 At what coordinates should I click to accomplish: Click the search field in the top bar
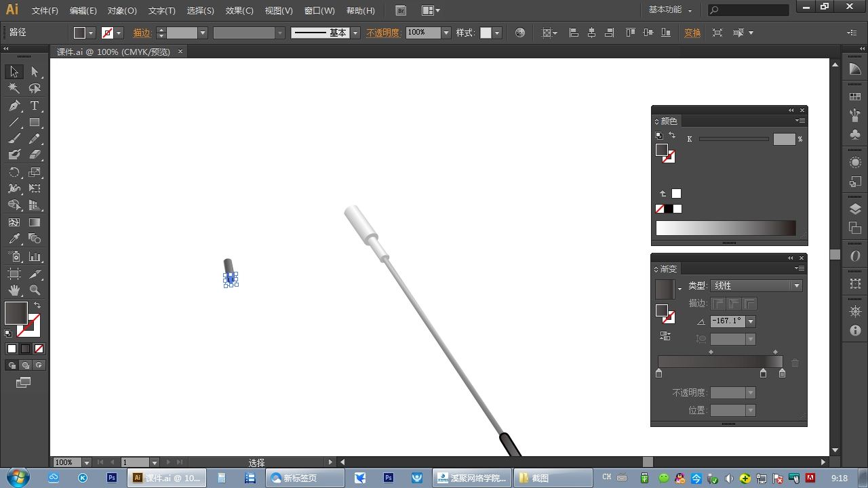click(x=748, y=10)
